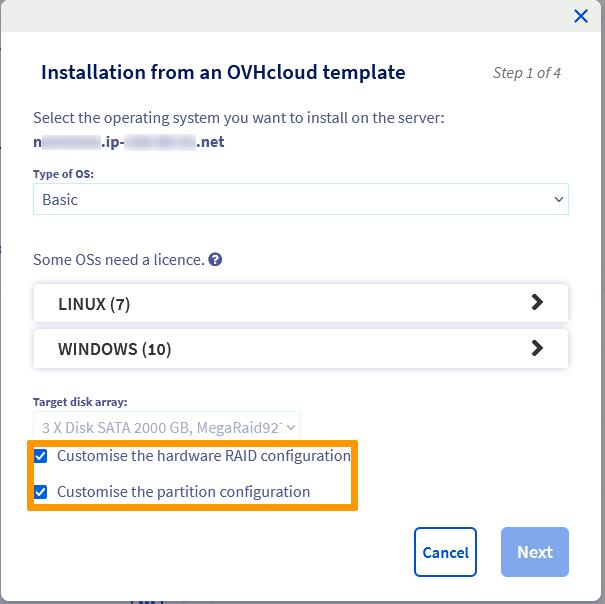
Task: Click the 'Customise the hardware RAID configuration' label
Action: click(204, 456)
